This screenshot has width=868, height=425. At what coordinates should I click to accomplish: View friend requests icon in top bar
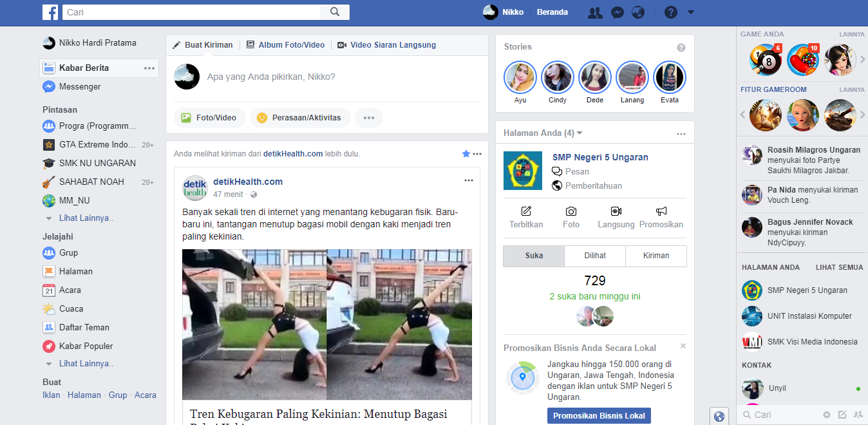(x=596, y=12)
